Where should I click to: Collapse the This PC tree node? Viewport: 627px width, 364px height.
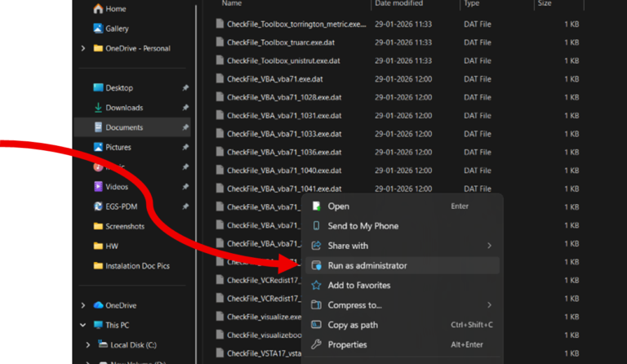[x=83, y=325]
